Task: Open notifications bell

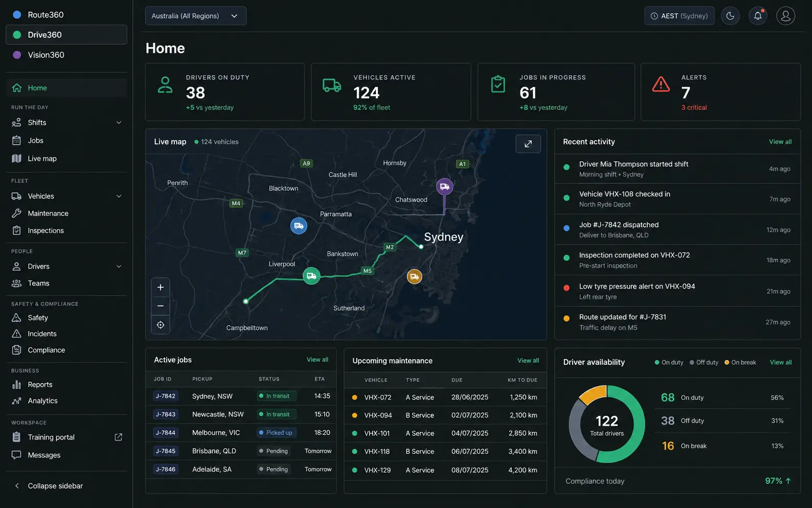Action: 758,16
